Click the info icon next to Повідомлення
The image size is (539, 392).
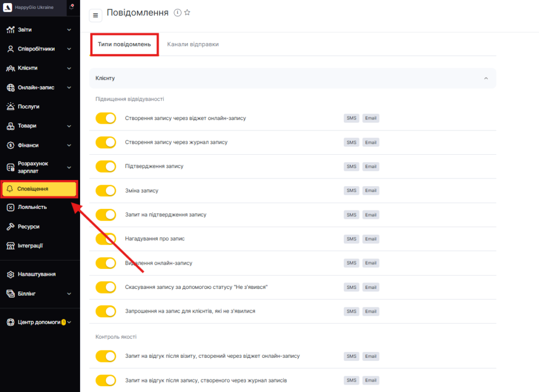pos(177,13)
